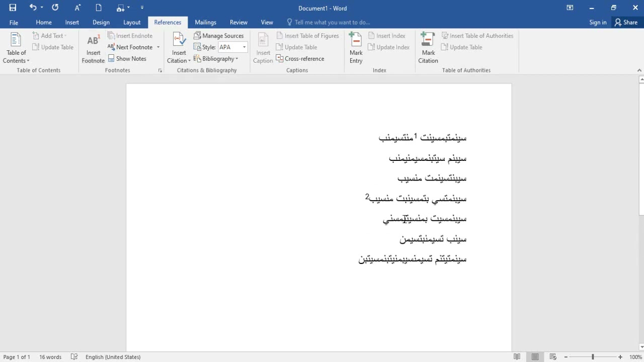This screenshot has width=644, height=362.
Task: Open the spelling and proofing status icon
Action: (x=74, y=357)
